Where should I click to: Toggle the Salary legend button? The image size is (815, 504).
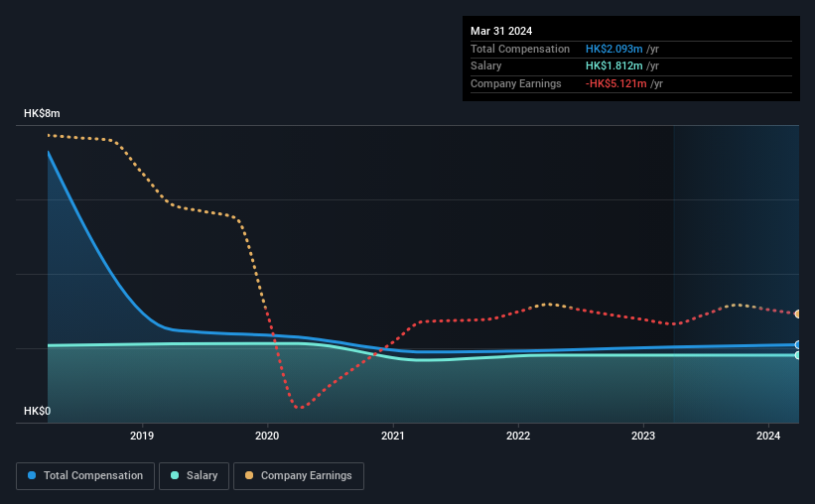point(194,476)
